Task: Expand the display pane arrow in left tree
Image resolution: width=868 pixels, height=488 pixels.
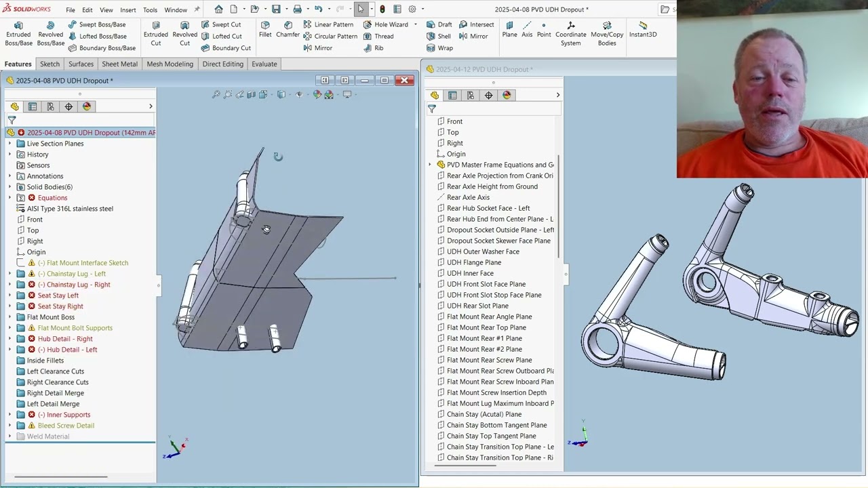Action: [x=151, y=106]
